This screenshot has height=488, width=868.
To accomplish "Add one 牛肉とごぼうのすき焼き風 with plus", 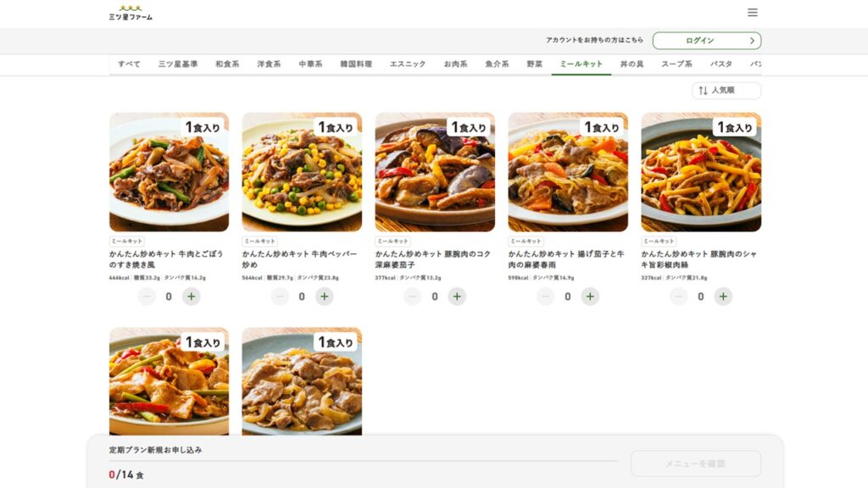I will click(x=192, y=297).
